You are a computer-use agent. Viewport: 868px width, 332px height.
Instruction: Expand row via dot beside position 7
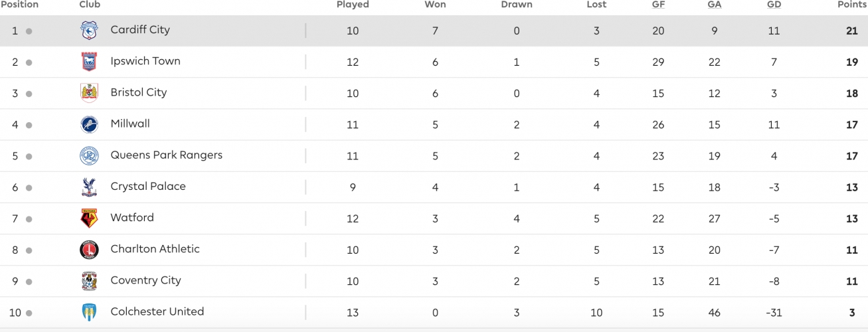tap(29, 219)
